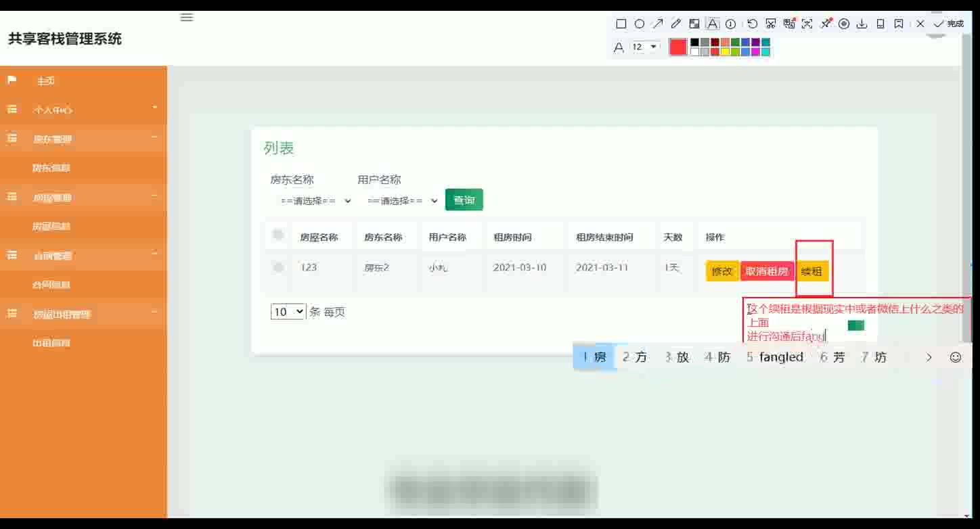Click the bookmark collection icon

click(x=899, y=24)
